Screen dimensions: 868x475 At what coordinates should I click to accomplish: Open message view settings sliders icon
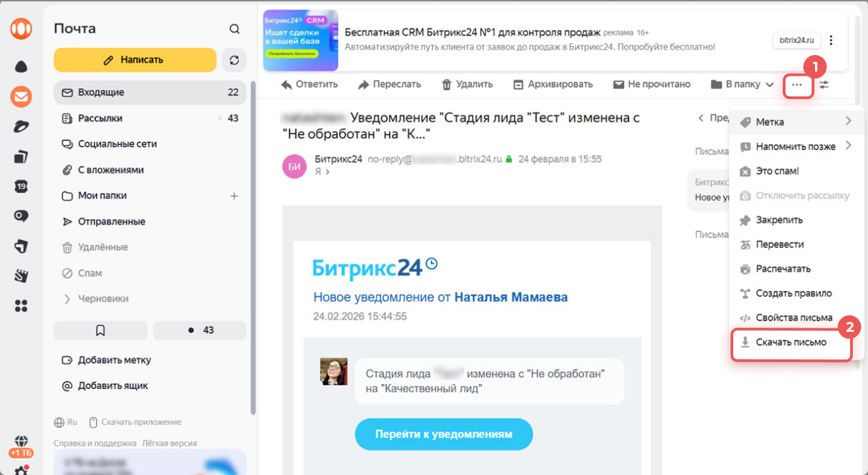[x=824, y=85]
